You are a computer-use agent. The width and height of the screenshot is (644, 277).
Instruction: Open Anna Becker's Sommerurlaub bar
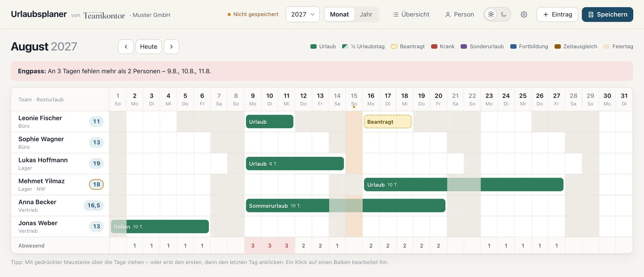(x=346, y=205)
